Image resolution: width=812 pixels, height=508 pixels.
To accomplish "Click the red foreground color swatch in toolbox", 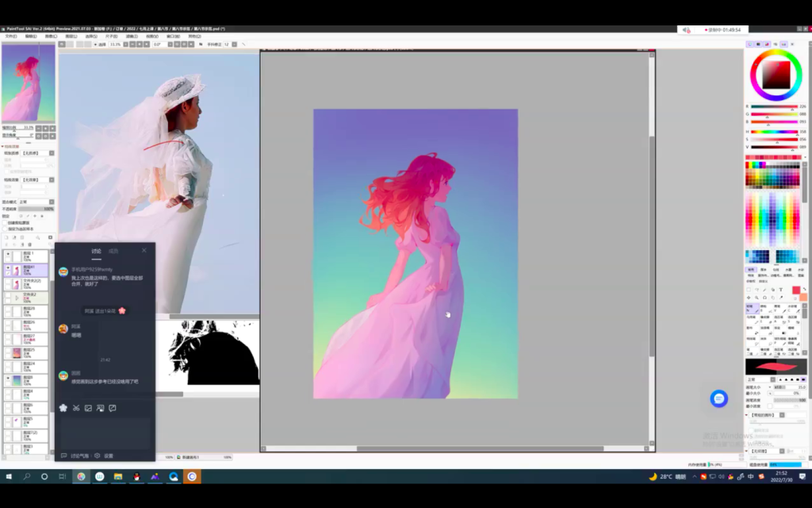I will click(x=795, y=291).
